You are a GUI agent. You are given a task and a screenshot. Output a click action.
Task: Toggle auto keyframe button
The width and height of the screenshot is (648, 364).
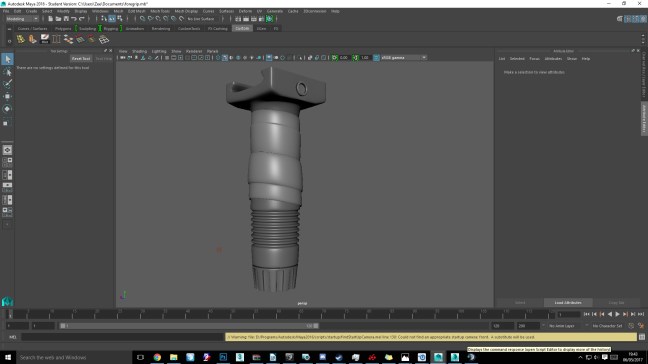(x=631, y=326)
